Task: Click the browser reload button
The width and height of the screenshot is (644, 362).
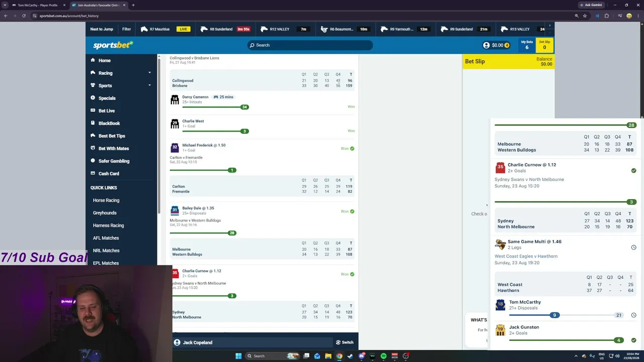Action: click(x=24, y=16)
